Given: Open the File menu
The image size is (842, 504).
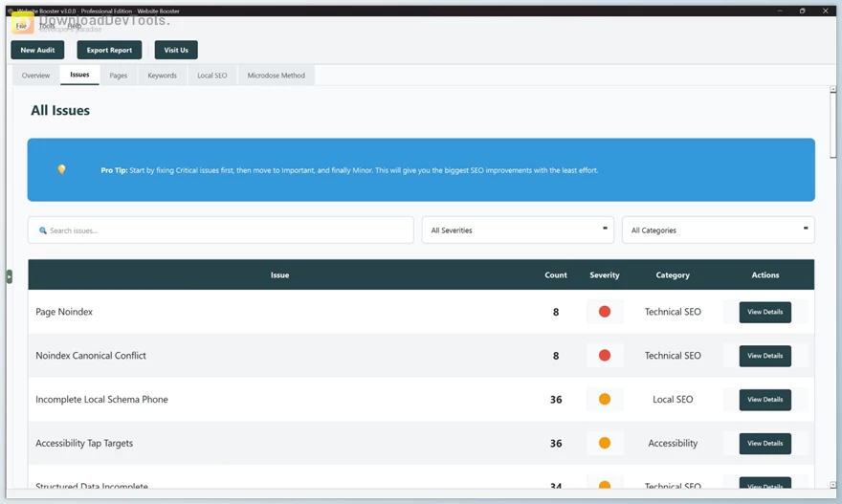Looking at the screenshot, I should pos(21,26).
